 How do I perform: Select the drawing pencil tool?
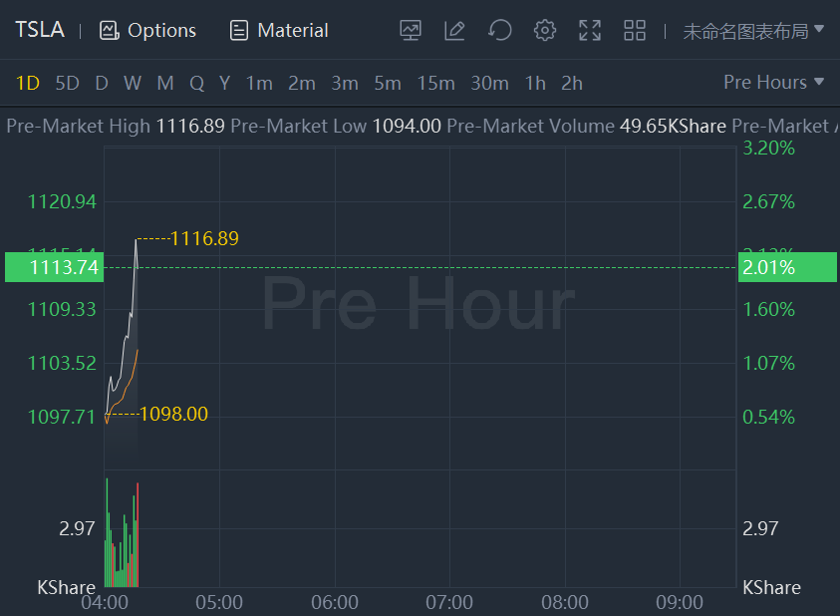click(454, 30)
